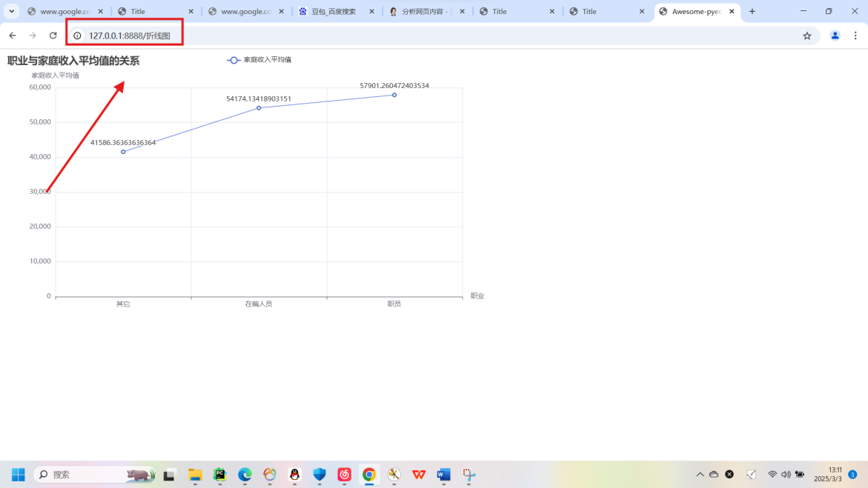Open Microsoft Edge from the taskbar
The height and width of the screenshot is (488, 868).
tap(245, 475)
